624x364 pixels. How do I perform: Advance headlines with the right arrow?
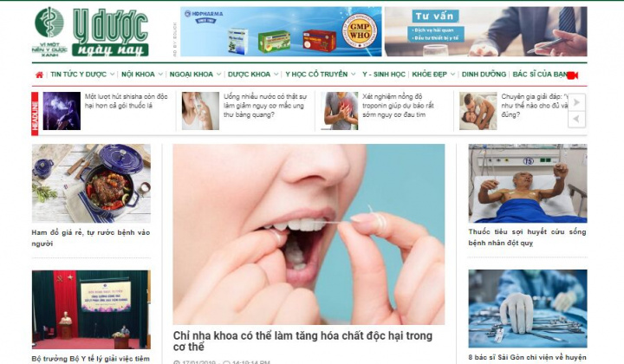point(576,102)
